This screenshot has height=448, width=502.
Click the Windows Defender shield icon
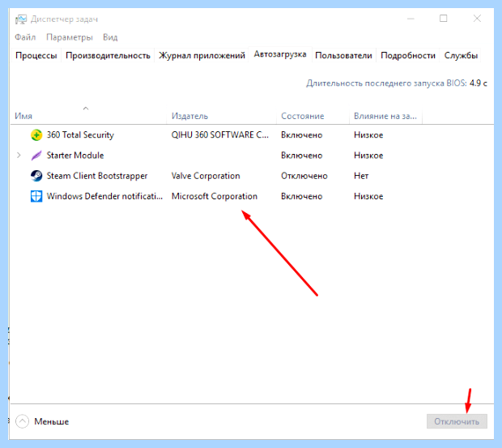coord(36,196)
